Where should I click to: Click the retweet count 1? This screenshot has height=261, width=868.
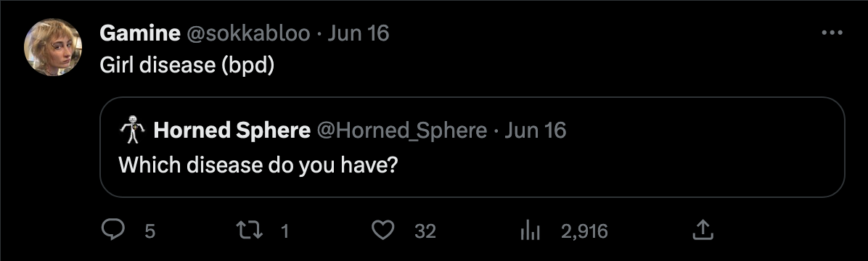(284, 231)
